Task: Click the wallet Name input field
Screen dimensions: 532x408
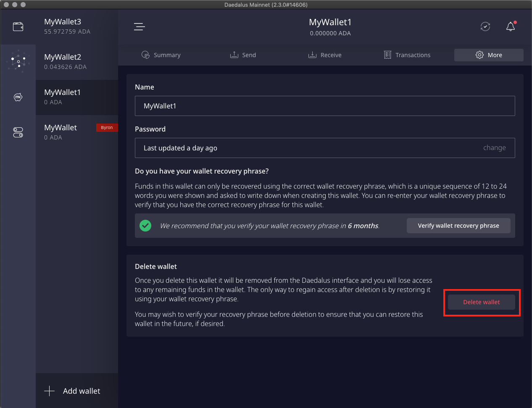Action: tap(325, 106)
